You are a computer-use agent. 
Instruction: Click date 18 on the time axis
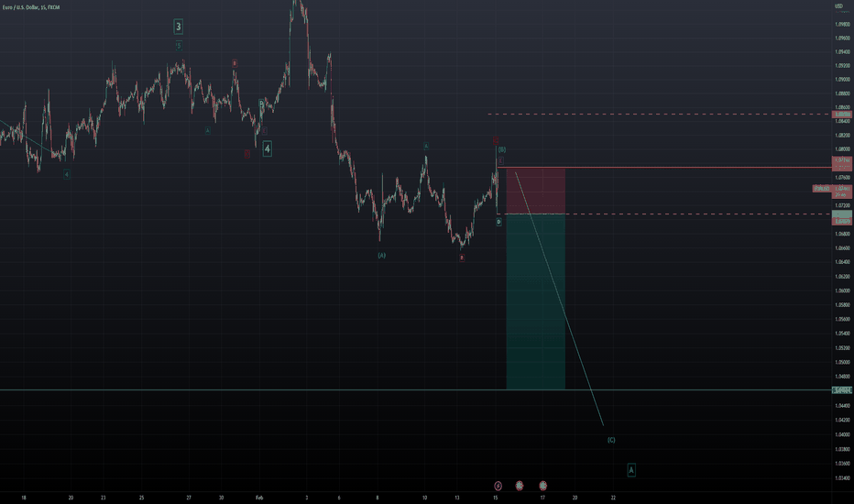pyautogui.click(x=24, y=498)
